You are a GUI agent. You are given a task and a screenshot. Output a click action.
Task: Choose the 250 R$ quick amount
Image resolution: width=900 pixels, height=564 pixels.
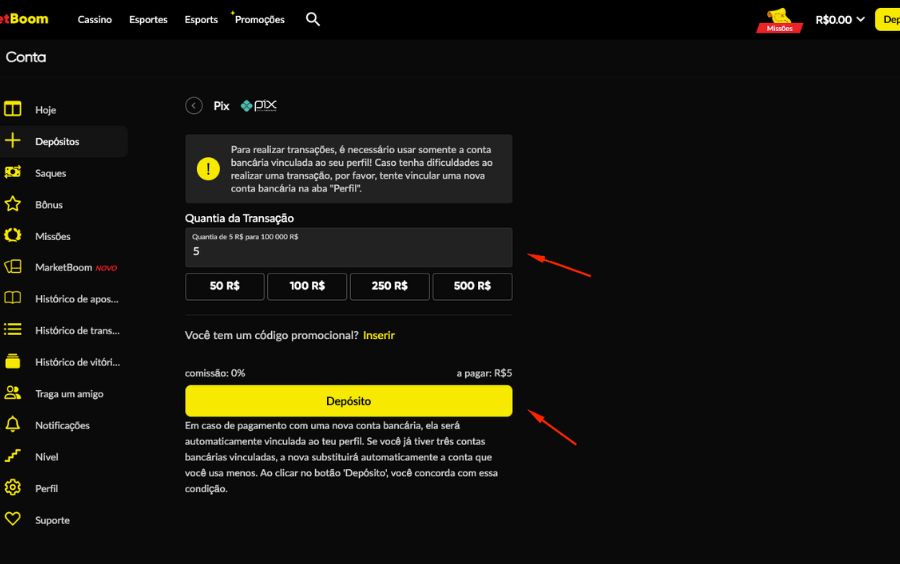(389, 286)
